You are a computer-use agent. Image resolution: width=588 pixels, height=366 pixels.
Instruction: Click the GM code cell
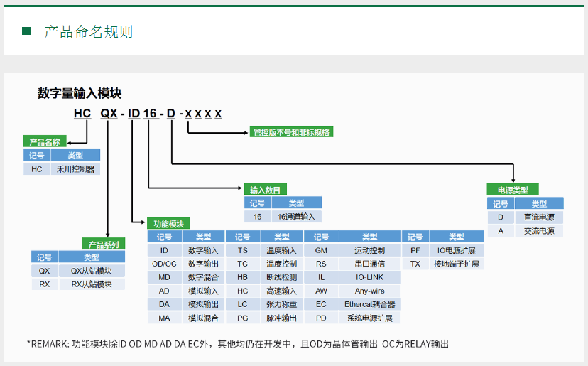(x=321, y=250)
